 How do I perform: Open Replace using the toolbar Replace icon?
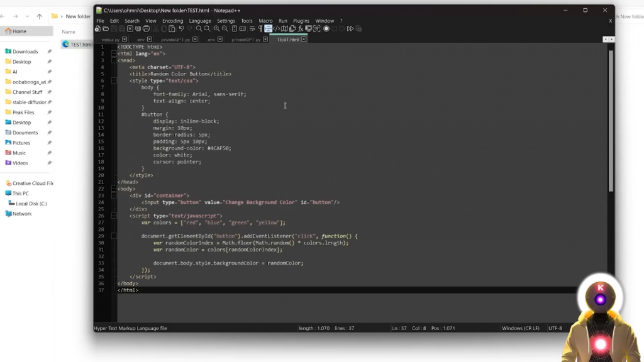point(207,29)
